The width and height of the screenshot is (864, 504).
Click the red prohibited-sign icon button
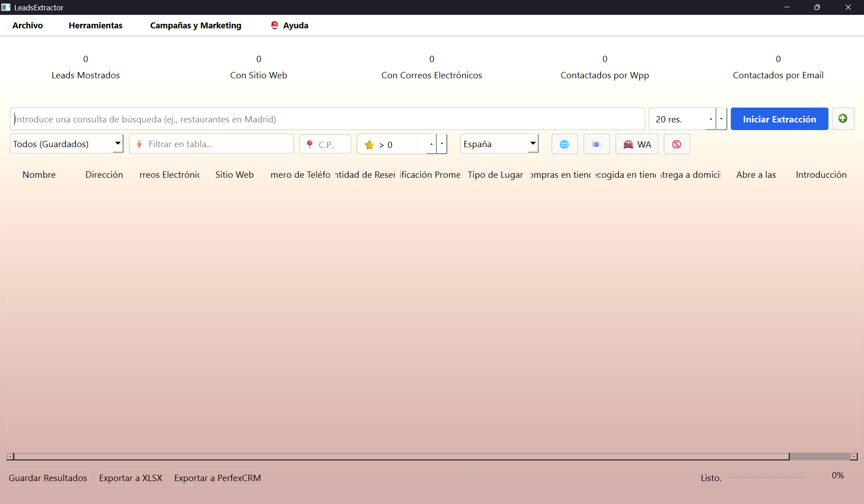(x=676, y=144)
